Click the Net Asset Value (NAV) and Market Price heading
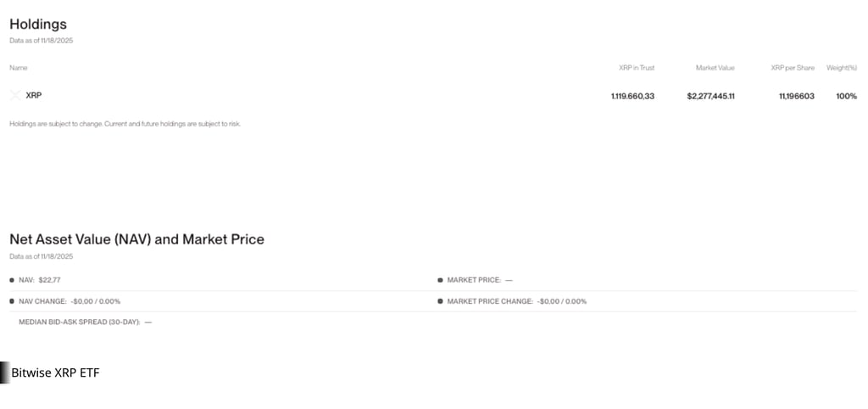This screenshot has height=409, width=868. click(x=136, y=239)
